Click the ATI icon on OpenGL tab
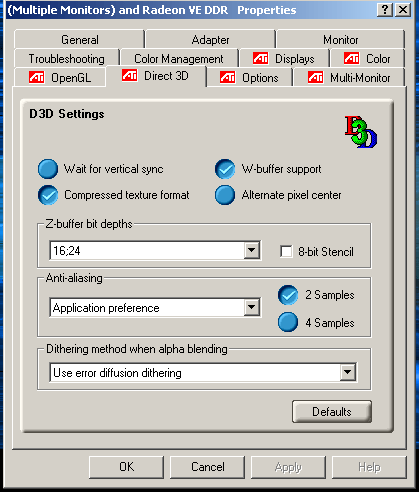 (36, 77)
